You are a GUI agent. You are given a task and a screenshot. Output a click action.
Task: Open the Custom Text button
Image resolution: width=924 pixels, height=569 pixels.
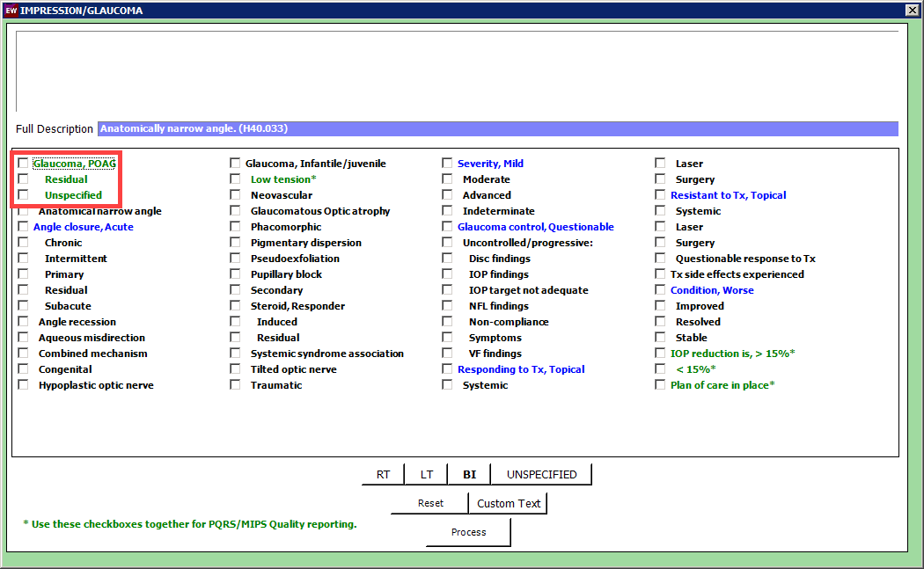click(509, 503)
